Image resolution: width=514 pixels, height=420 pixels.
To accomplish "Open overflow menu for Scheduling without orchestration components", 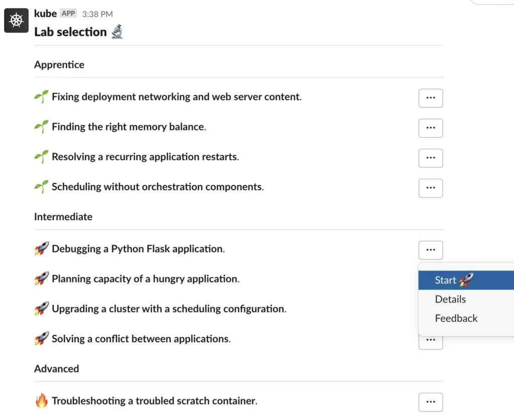I will click(430, 188).
